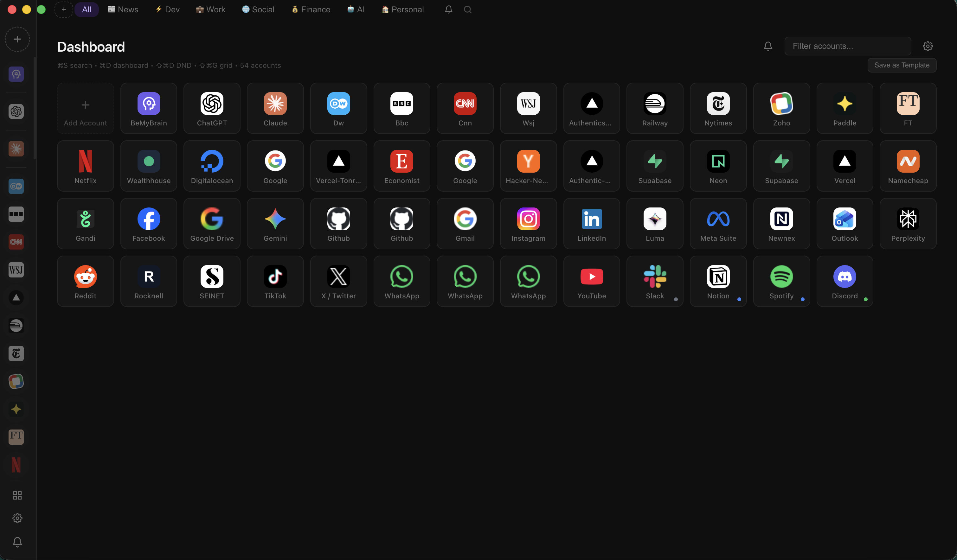The height and width of the screenshot is (560, 957).
Task: Switch to the AI tab
Action: pyautogui.click(x=356, y=10)
